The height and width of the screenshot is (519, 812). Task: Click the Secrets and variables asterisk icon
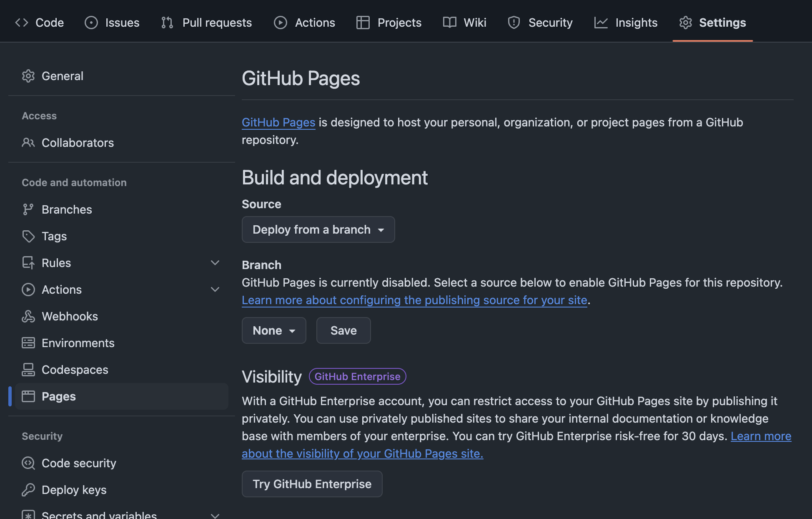coord(28,515)
